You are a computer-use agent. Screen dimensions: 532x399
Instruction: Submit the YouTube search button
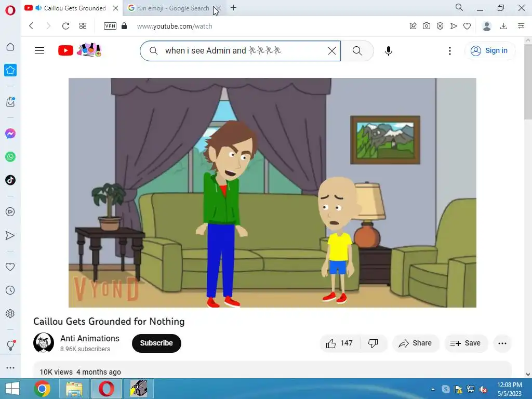pyautogui.click(x=357, y=51)
